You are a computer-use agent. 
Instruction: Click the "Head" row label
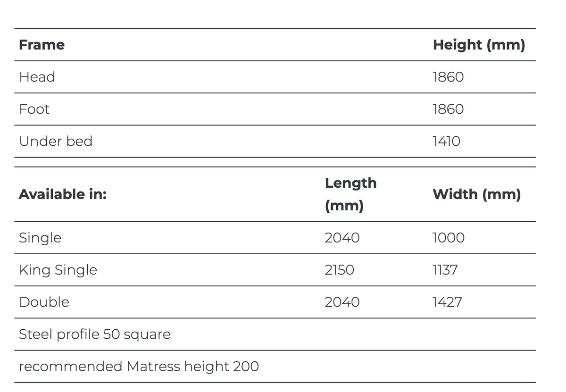(x=37, y=77)
